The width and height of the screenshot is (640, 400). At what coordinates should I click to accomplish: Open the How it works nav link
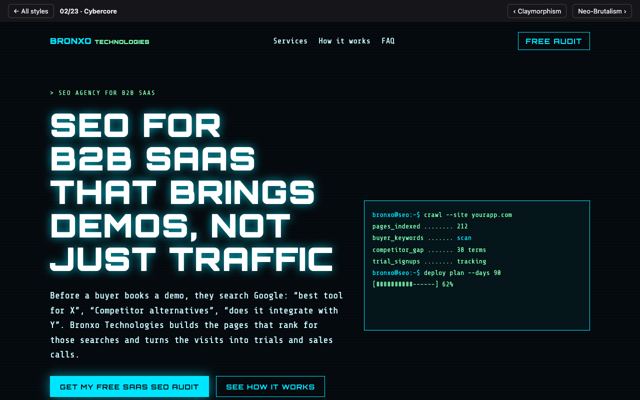(344, 41)
